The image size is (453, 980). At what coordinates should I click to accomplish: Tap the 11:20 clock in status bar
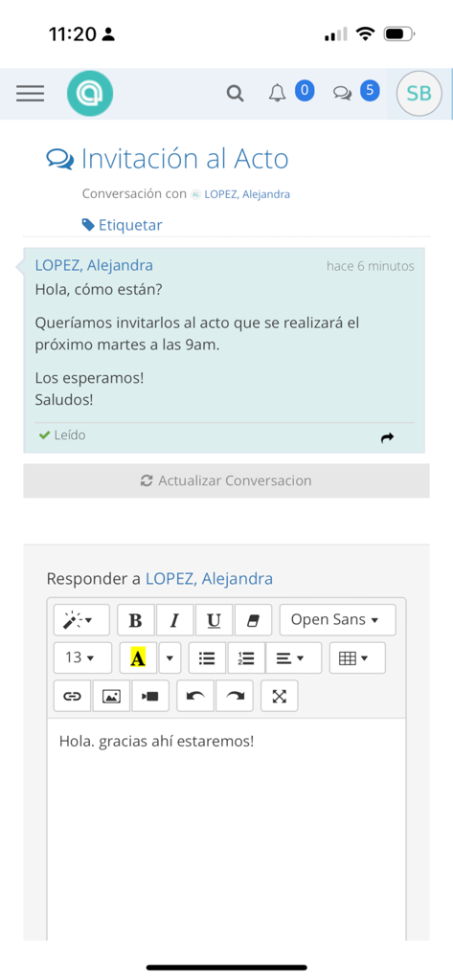[x=73, y=34]
